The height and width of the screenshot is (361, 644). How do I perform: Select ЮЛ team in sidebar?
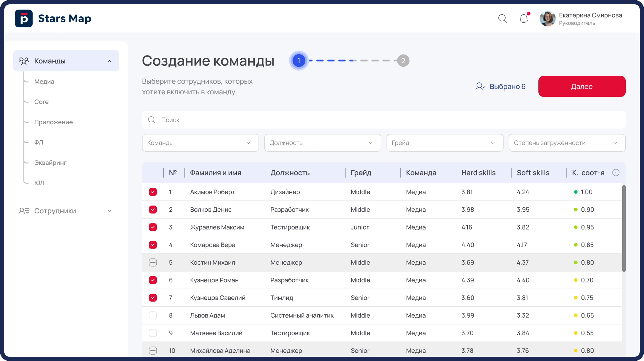39,183
